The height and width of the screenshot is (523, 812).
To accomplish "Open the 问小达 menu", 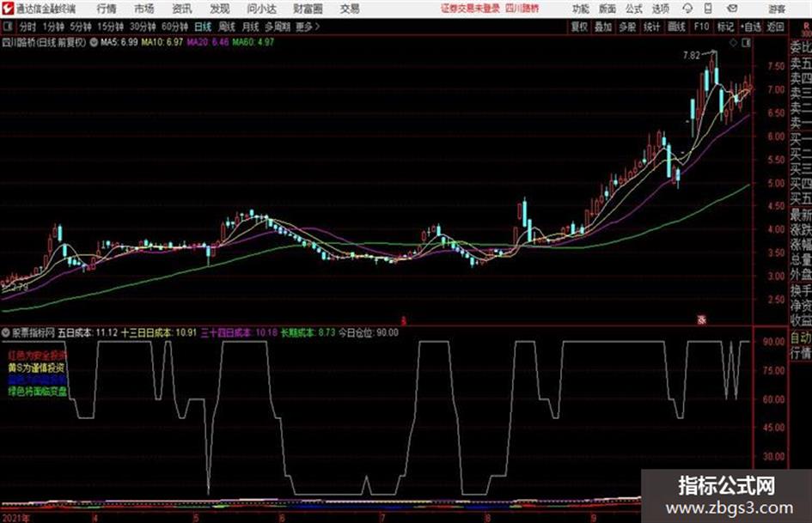I will (261, 9).
